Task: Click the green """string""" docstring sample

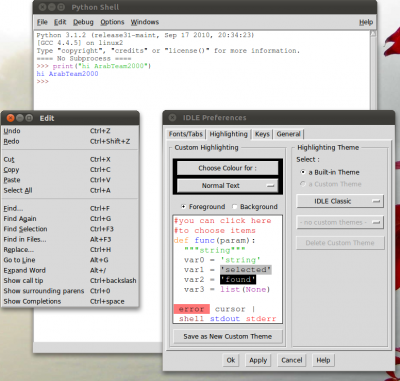Action: tap(214, 250)
